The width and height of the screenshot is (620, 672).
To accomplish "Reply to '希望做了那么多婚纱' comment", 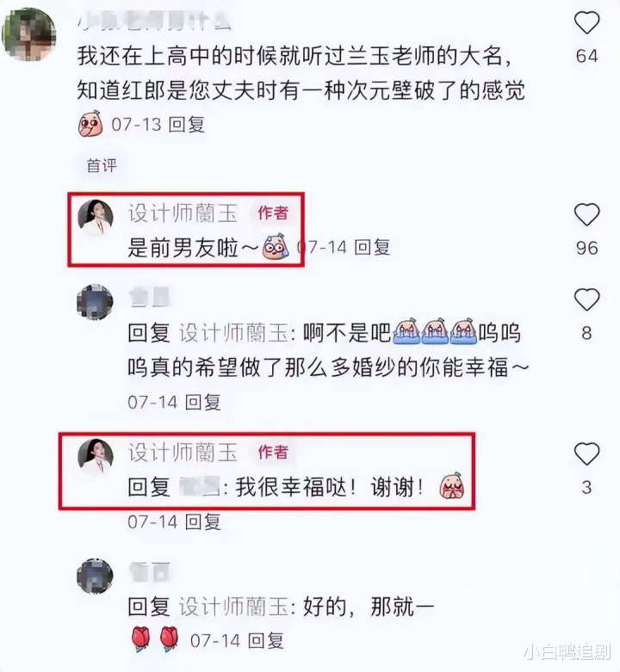I will (203, 402).
